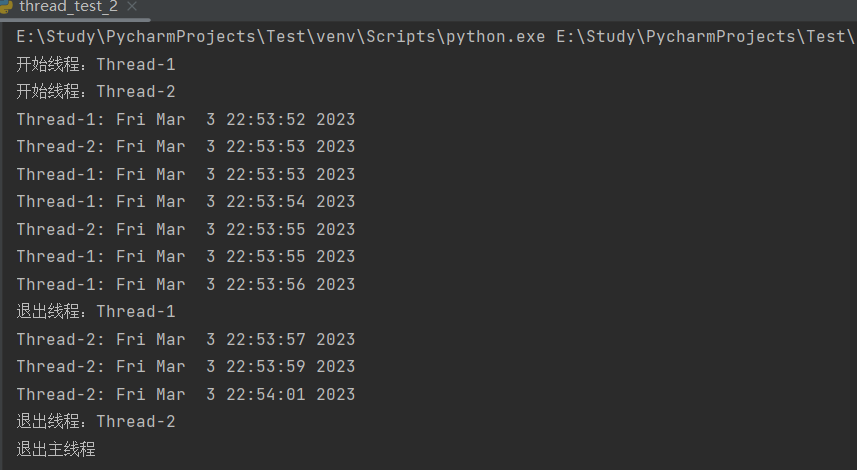Click the python.exe interpreter path in the console
The height and width of the screenshot is (470, 857).
(x=281, y=37)
